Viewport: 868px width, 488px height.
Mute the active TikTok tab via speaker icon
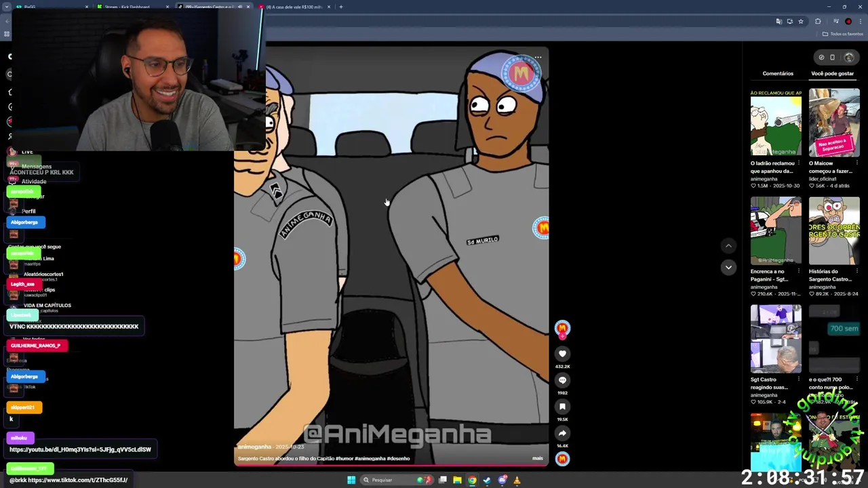239,7
